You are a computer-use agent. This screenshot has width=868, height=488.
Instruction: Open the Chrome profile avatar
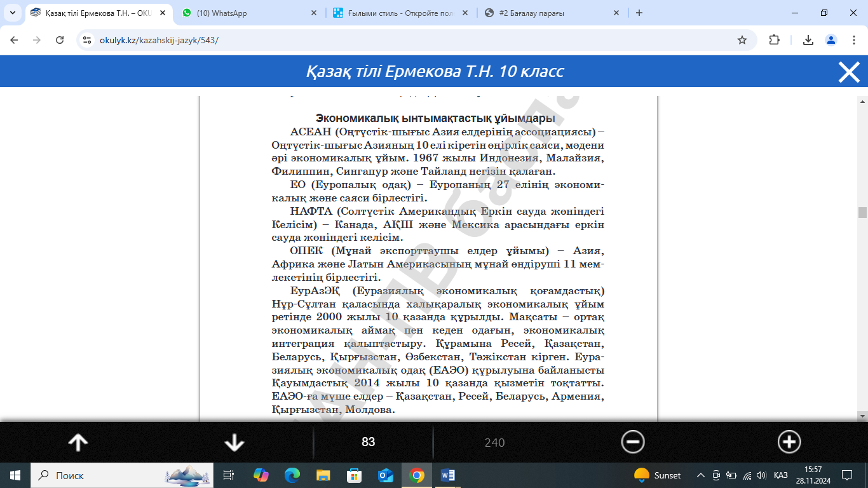click(x=831, y=40)
